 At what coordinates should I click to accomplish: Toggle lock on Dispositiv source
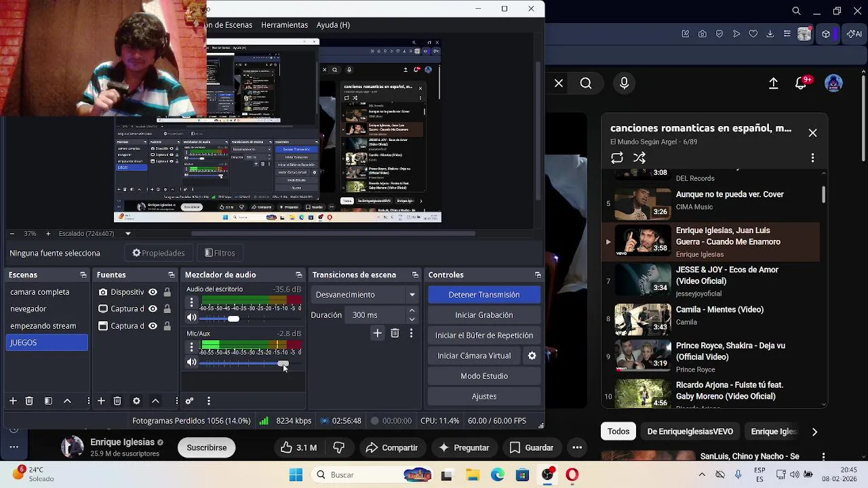coord(167,292)
